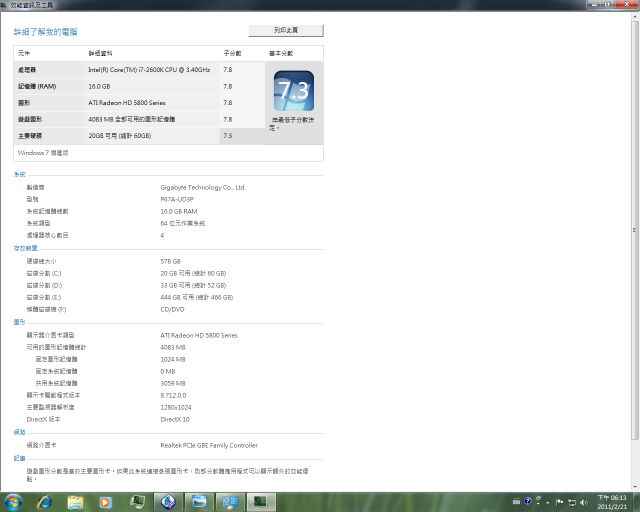Open the volume speaker tray icon

coord(584,502)
